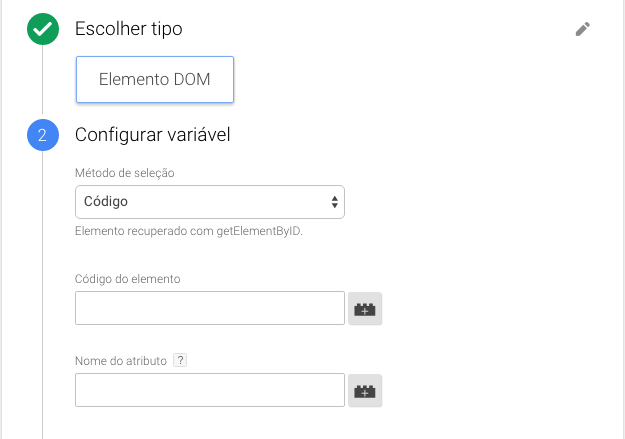The image size is (625, 439).
Task: Click the question mark help icon
Action: (180, 360)
